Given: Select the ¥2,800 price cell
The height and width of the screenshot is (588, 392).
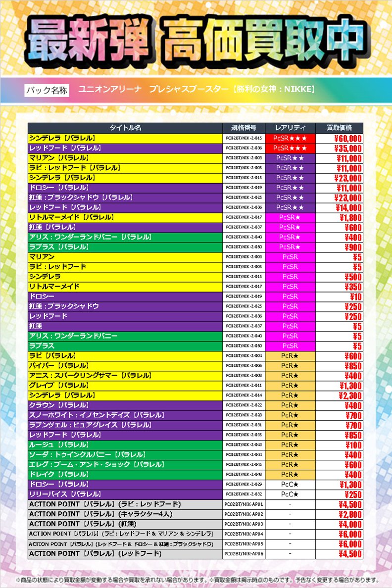Looking at the screenshot, I should 339,514.
